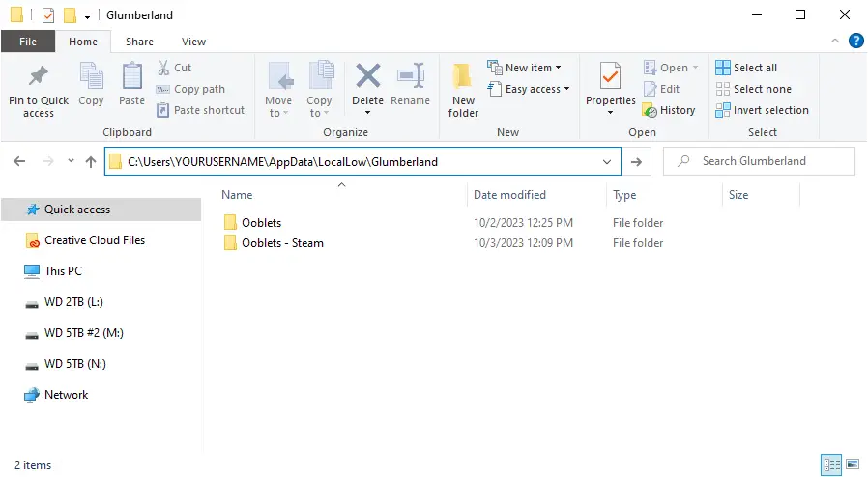Viewport: 868px width, 477px height.
Task: Click the Delete icon in the Organize group
Action: click(x=367, y=76)
